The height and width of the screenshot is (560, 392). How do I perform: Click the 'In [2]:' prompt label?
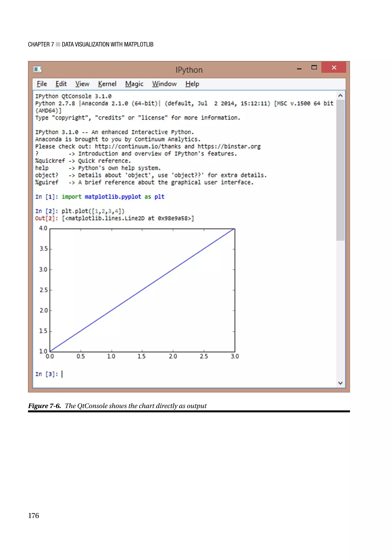(47, 211)
